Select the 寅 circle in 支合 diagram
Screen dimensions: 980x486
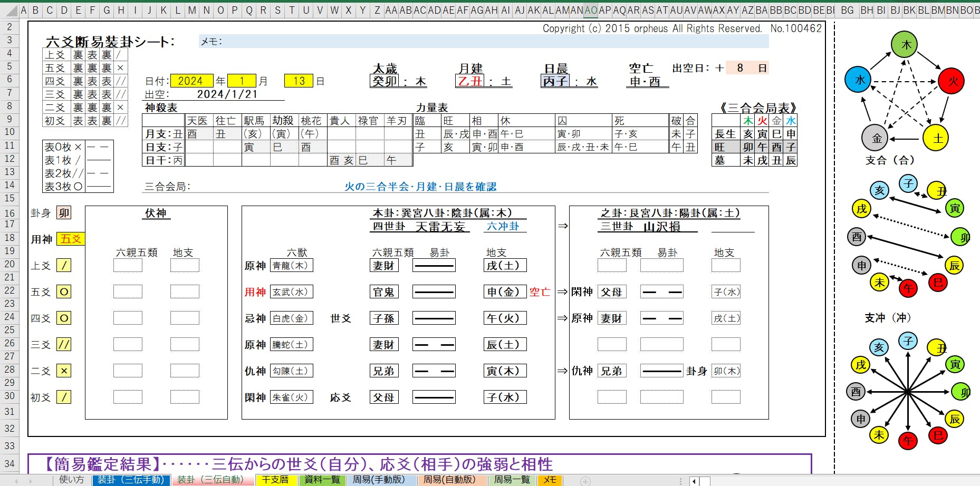[x=955, y=208]
